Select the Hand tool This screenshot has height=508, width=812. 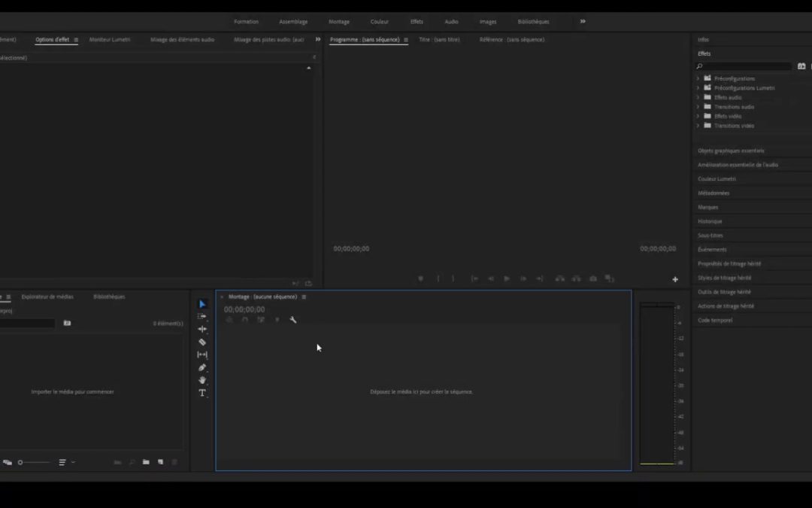[x=201, y=380]
